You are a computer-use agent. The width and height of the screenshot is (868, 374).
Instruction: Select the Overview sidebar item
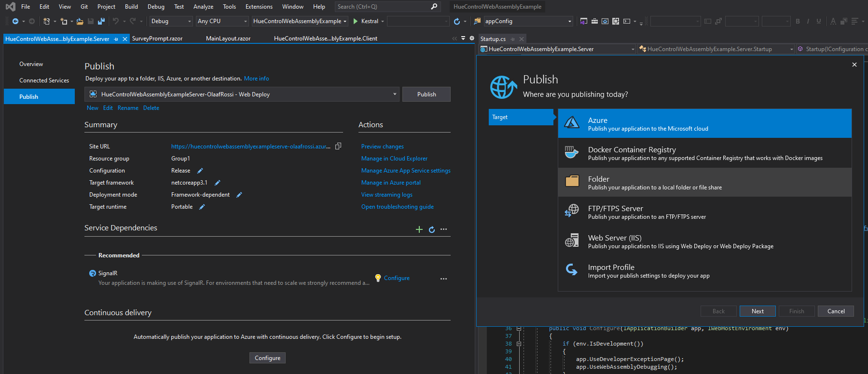point(31,64)
